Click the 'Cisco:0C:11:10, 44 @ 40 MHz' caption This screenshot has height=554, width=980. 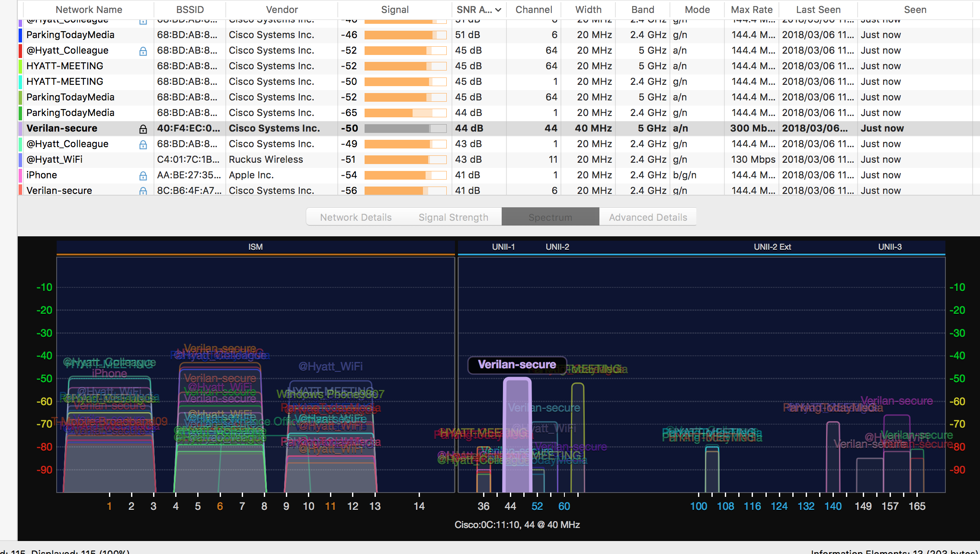click(x=517, y=525)
